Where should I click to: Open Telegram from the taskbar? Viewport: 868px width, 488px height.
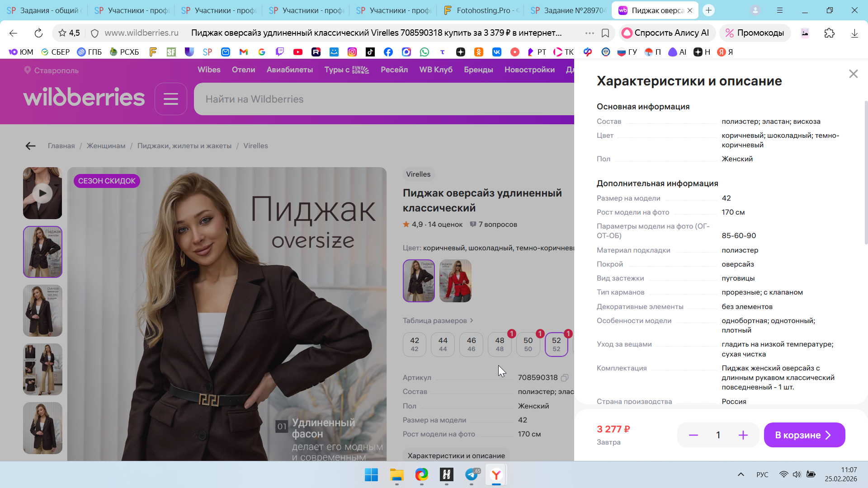coord(472,475)
